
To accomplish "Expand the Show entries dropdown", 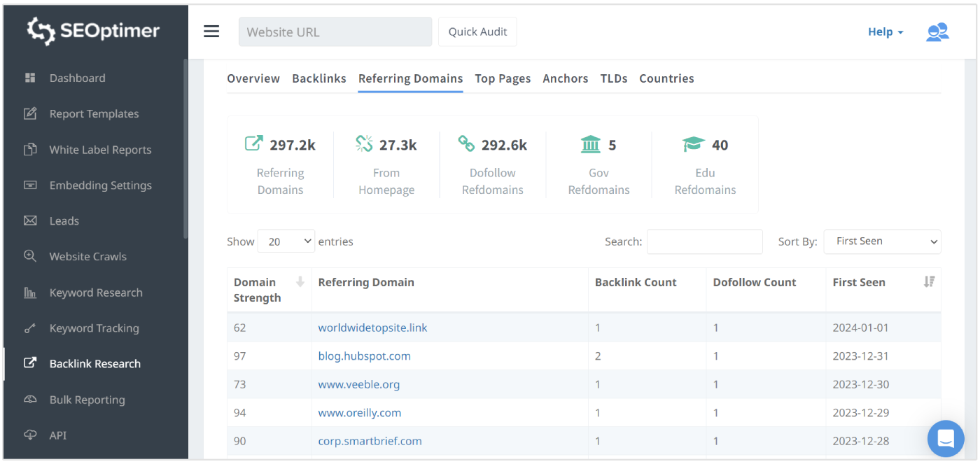I will [x=286, y=241].
